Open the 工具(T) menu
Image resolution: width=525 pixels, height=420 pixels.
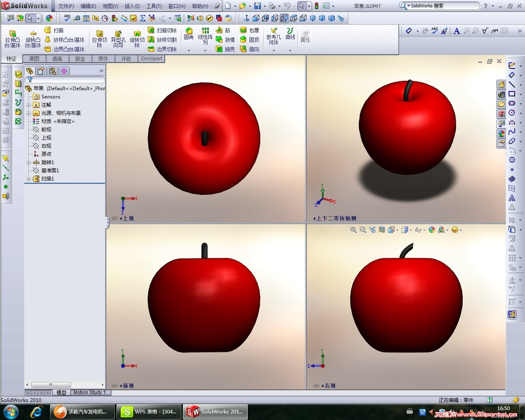(x=154, y=6)
